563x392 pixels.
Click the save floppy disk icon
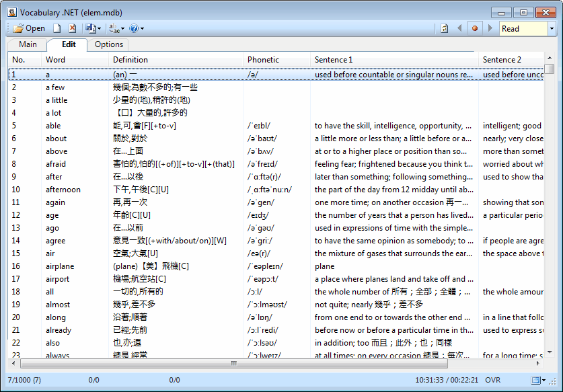tap(89, 28)
